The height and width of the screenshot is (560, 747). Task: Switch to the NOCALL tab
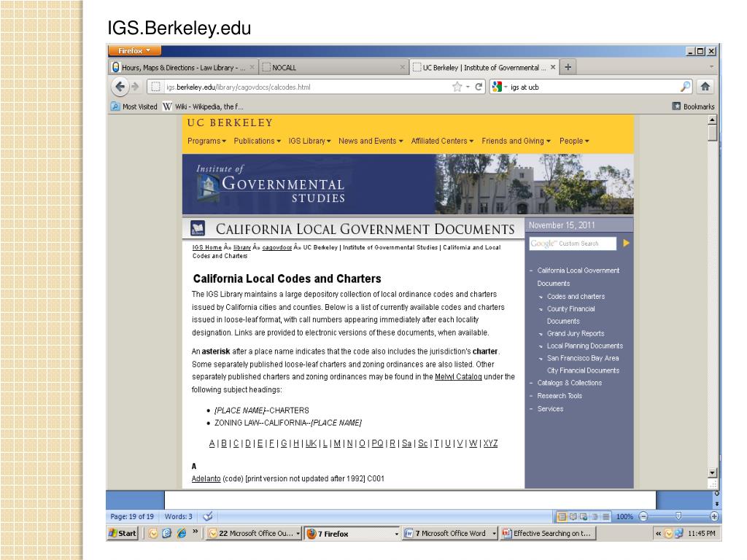(x=334, y=67)
